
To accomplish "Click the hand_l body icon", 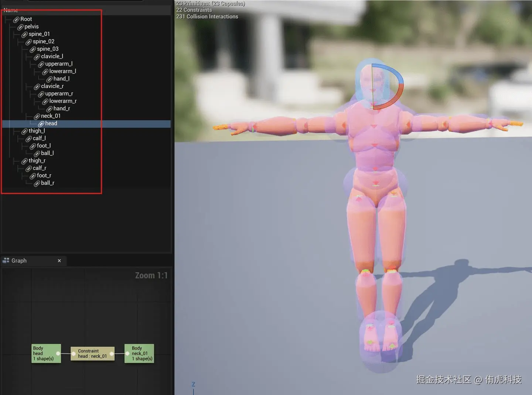I will (50, 79).
